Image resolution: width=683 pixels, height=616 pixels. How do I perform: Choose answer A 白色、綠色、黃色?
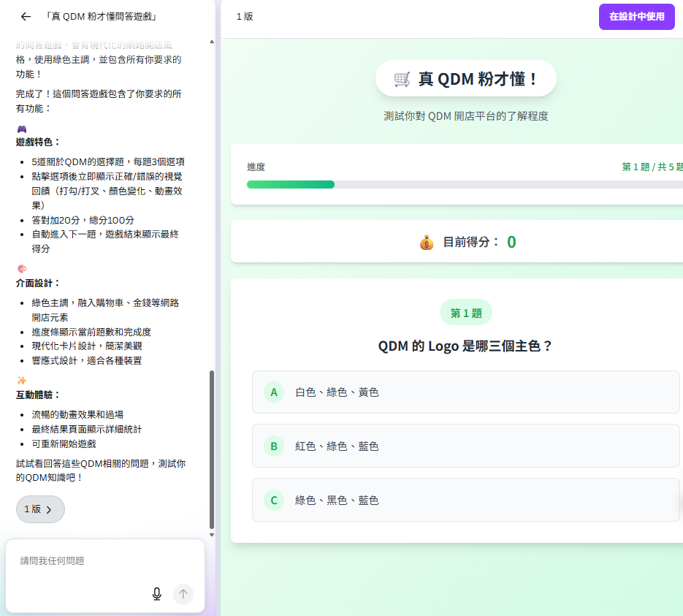click(465, 392)
